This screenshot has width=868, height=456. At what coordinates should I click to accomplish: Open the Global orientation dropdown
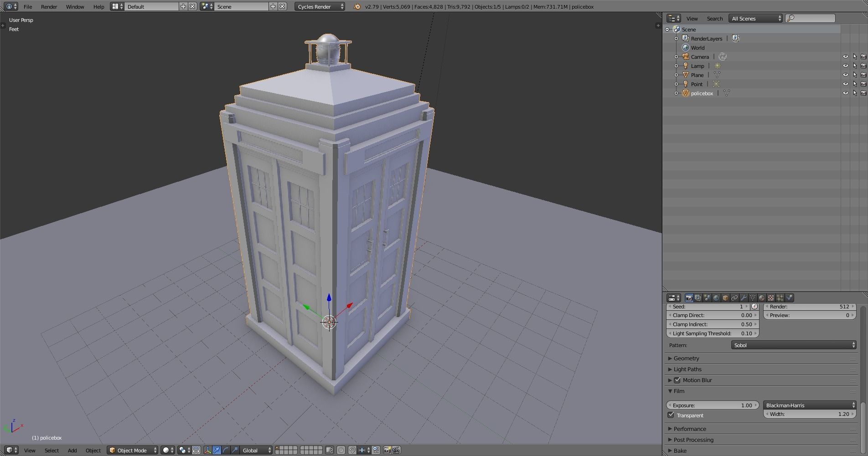click(256, 450)
